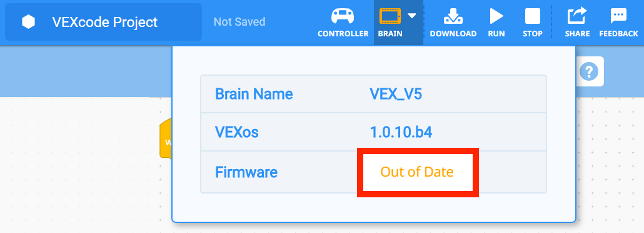Click the Out of Date firmware warning
Image resolution: width=644 pixels, height=233 pixels.
(x=417, y=172)
